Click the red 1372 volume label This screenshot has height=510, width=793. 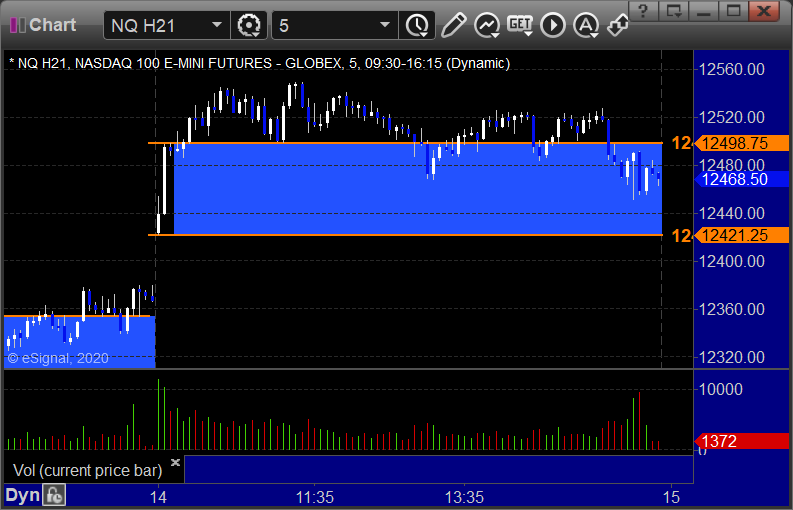[741, 441]
